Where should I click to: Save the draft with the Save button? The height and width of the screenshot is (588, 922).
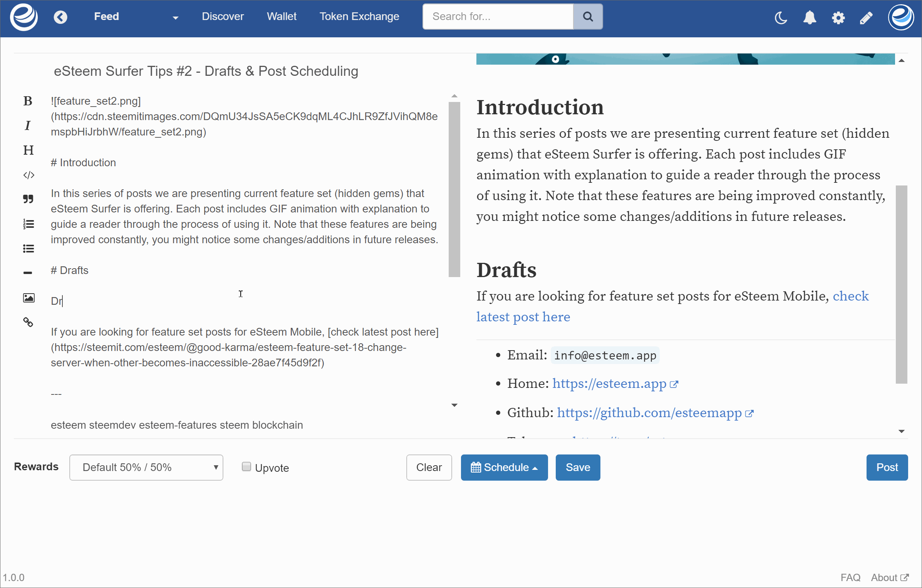(x=578, y=468)
